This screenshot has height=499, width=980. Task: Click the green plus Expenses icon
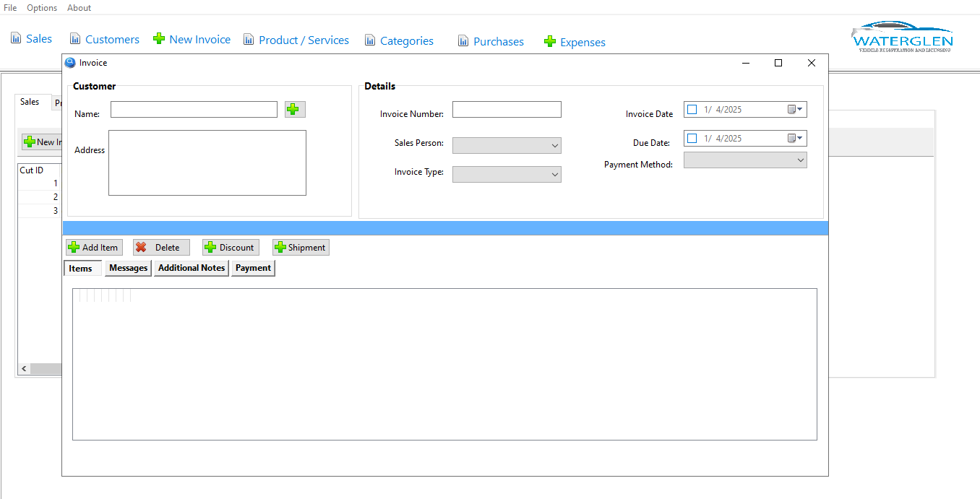point(550,42)
